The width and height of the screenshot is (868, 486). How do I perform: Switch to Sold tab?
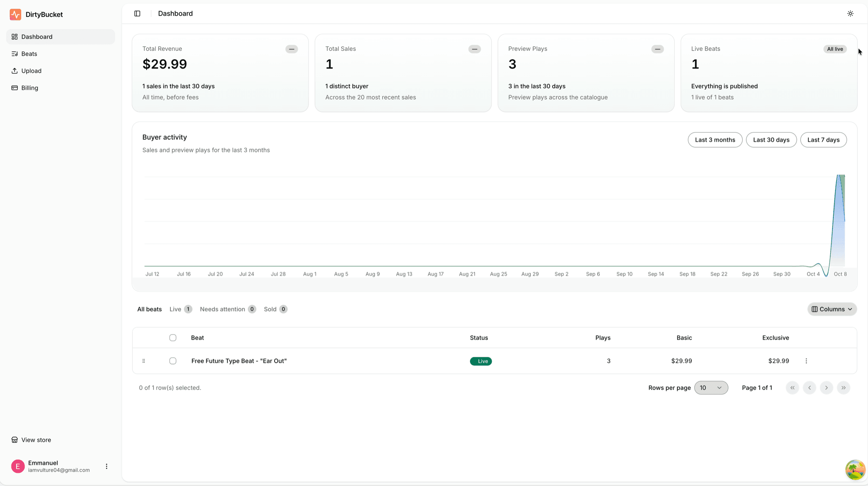tap(275, 309)
